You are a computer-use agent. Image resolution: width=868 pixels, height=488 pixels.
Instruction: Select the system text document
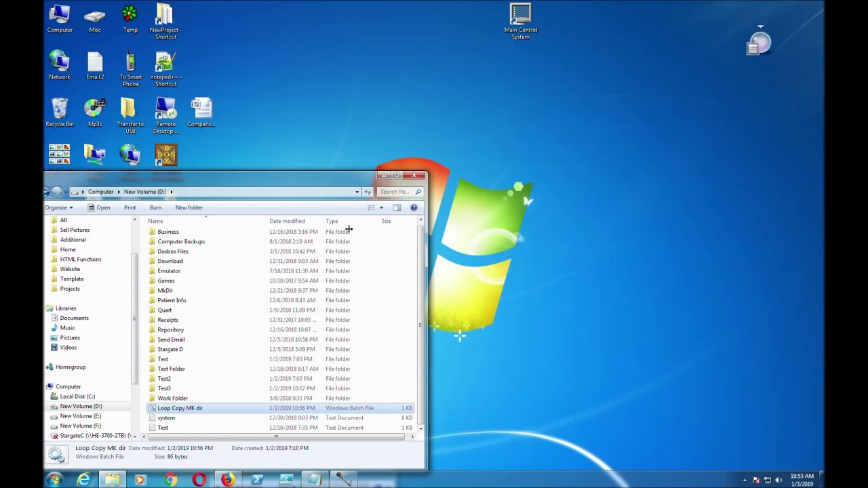tap(280, 418)
